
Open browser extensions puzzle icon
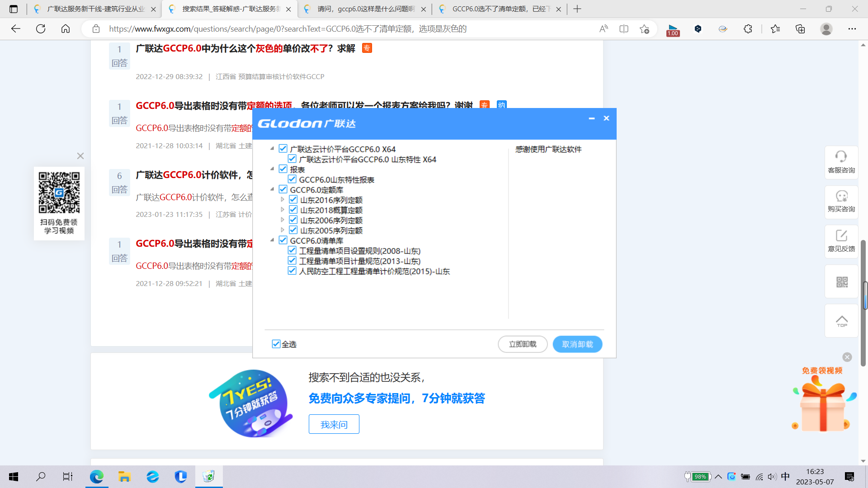[748, 29]
